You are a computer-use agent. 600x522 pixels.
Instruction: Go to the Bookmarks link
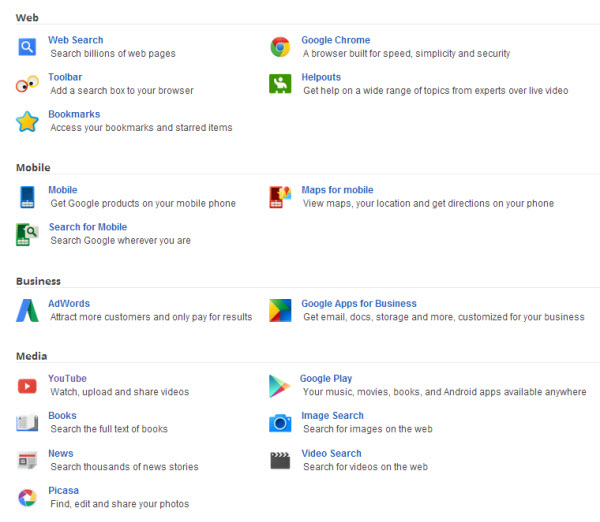pos(74,114)
